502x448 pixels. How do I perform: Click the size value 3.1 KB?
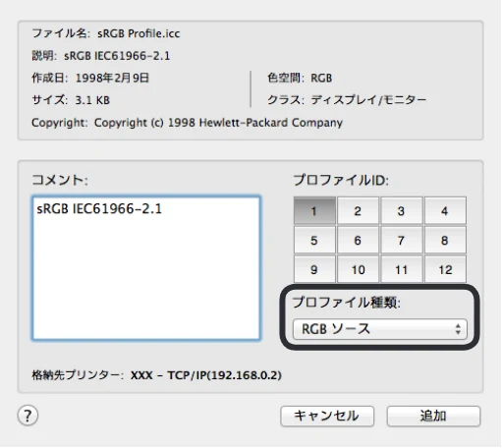coord(92,100)
